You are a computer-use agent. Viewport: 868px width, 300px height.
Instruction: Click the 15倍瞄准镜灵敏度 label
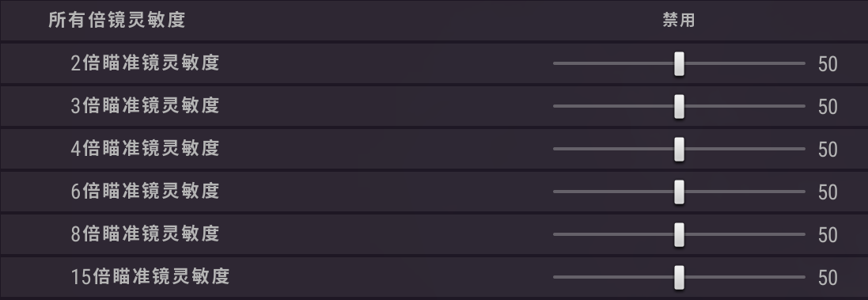click(150, 276)
